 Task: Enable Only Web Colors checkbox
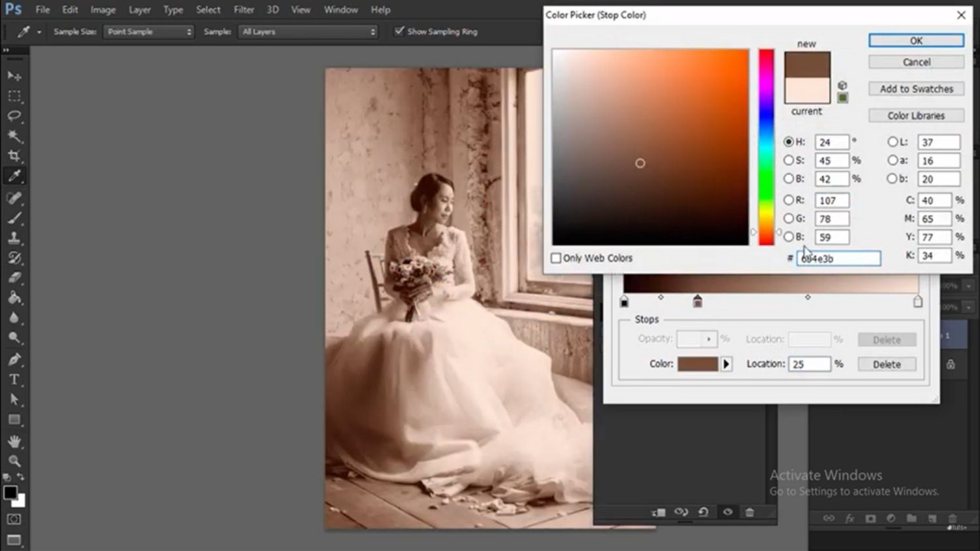coord(556,258)
